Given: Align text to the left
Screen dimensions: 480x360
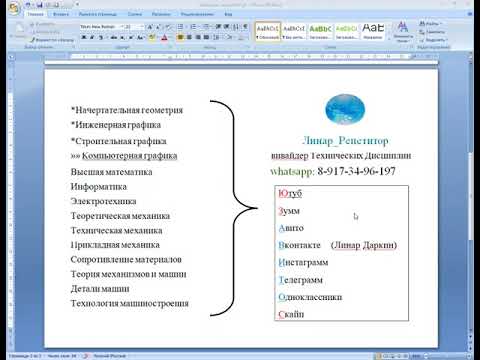Looking at the screenshot, I should [x=180, y=37].
